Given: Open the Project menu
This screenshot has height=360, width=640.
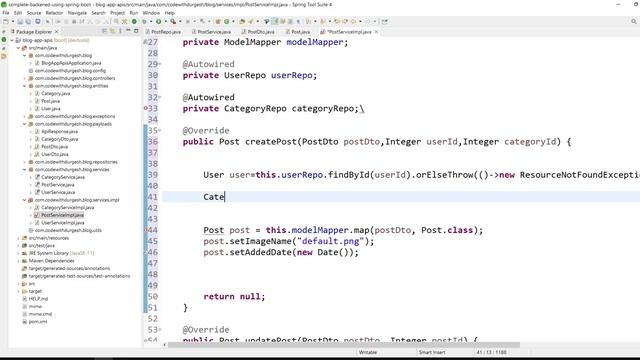Looking at the screenshot, I should click(117, 13).
